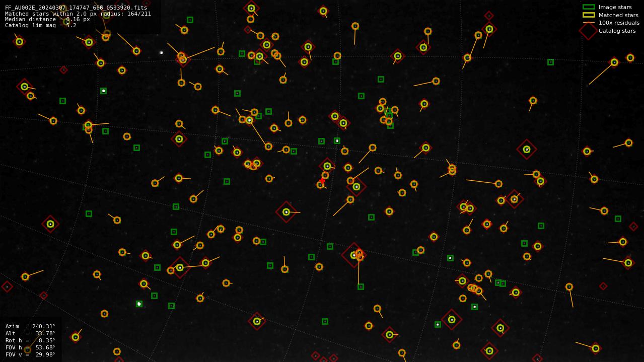Click the 'FOV h = 53.68°' readout

[x=30, y=347]
